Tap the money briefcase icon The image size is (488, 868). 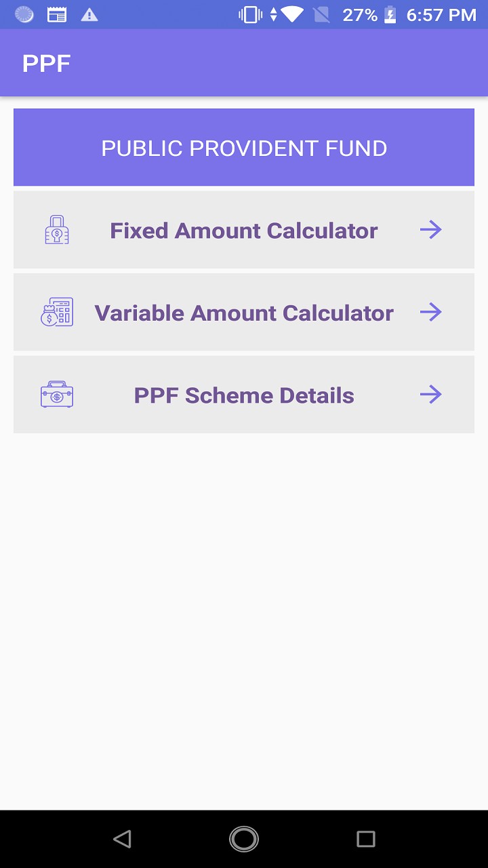[x=57, y=395]
